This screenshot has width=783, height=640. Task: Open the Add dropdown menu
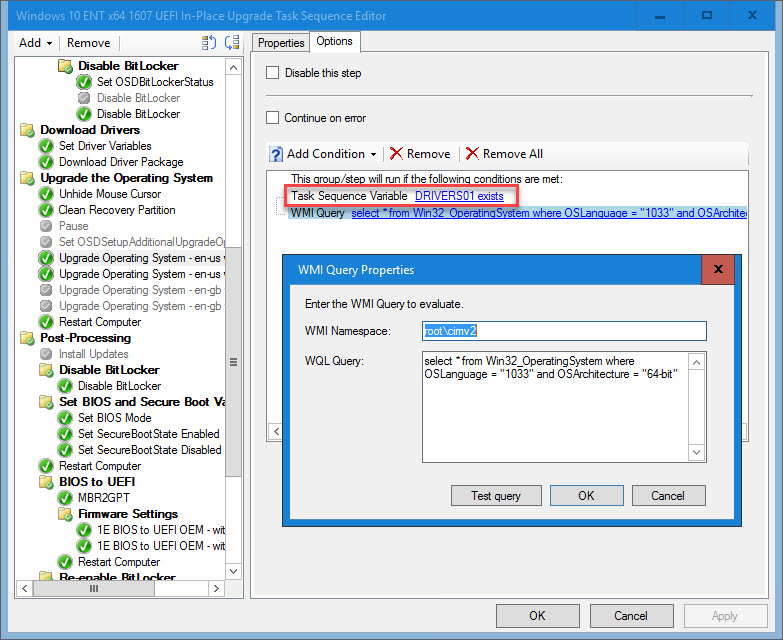(35, 43)
